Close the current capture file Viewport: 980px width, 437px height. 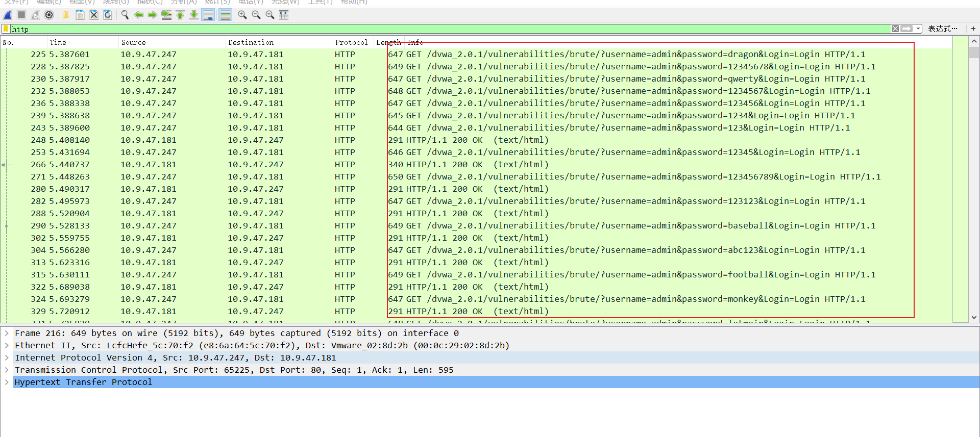(x=94, y=15)
